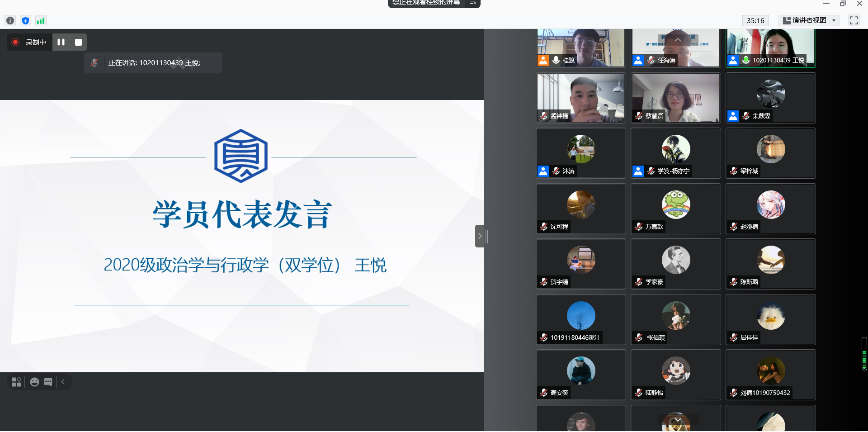Click muted mic icon beside 任海涛
This screenshot has height=432, width=868.
pos(651,60)
